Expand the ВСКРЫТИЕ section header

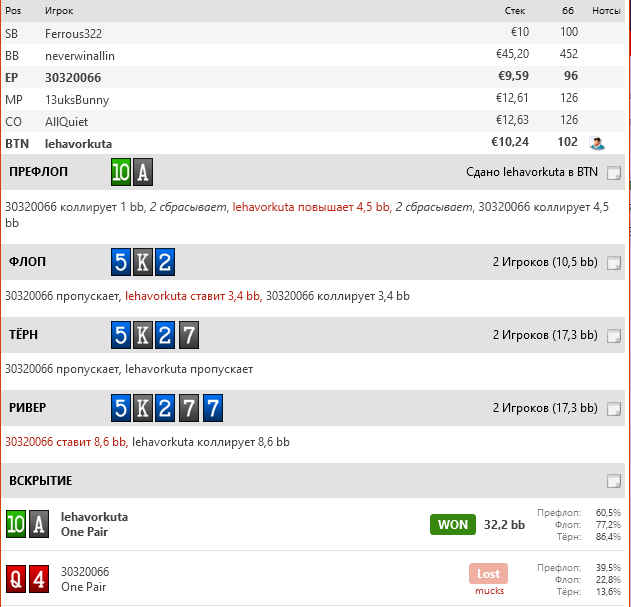pos(40,481)
